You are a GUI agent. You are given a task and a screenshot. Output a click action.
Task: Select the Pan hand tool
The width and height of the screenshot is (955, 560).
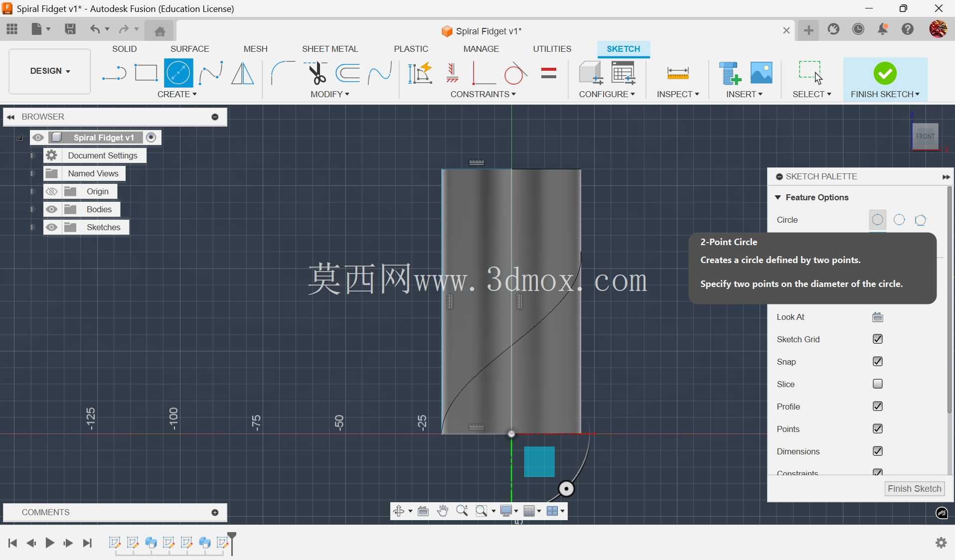pos(443,511)
